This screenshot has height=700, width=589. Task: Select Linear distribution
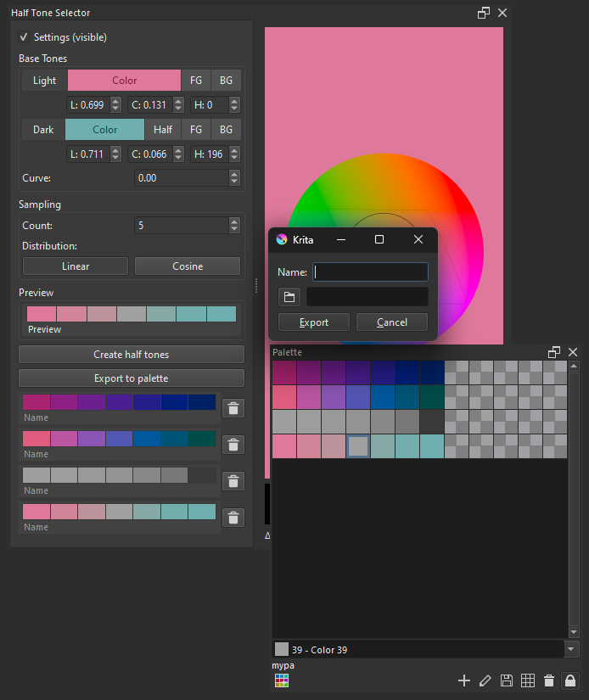point(76,266)
